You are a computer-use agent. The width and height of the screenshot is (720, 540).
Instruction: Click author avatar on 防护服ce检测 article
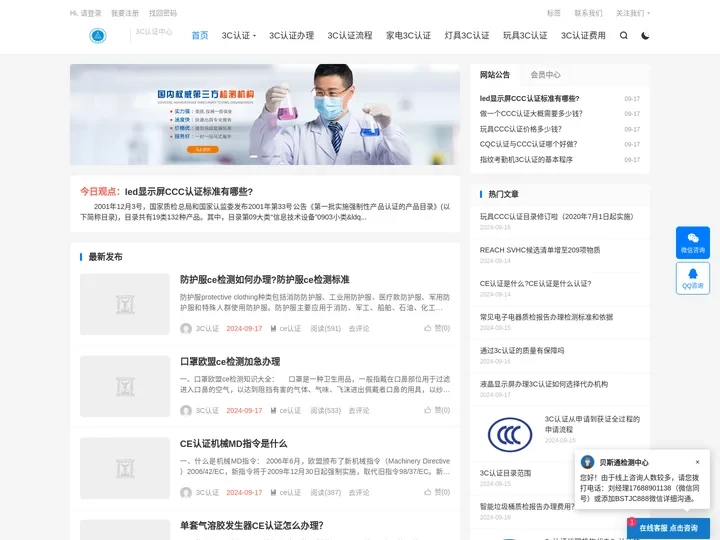click(186, 328)
